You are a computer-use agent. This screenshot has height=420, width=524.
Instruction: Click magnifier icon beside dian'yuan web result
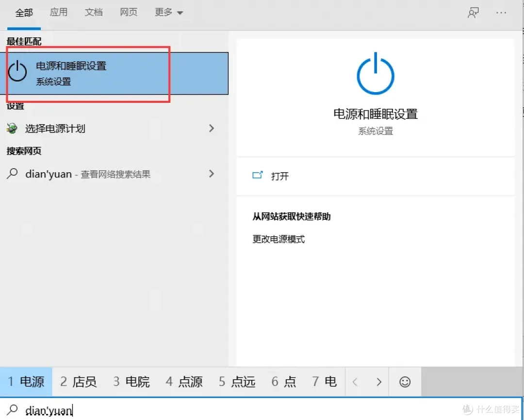[12, 174]
